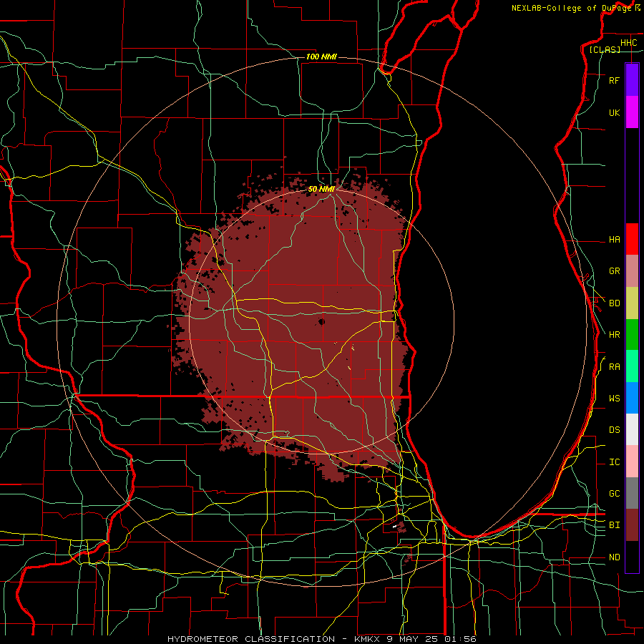The image size is (644, 644).
Task: Click the IC legend label
Action: click(x=615, y=462)
